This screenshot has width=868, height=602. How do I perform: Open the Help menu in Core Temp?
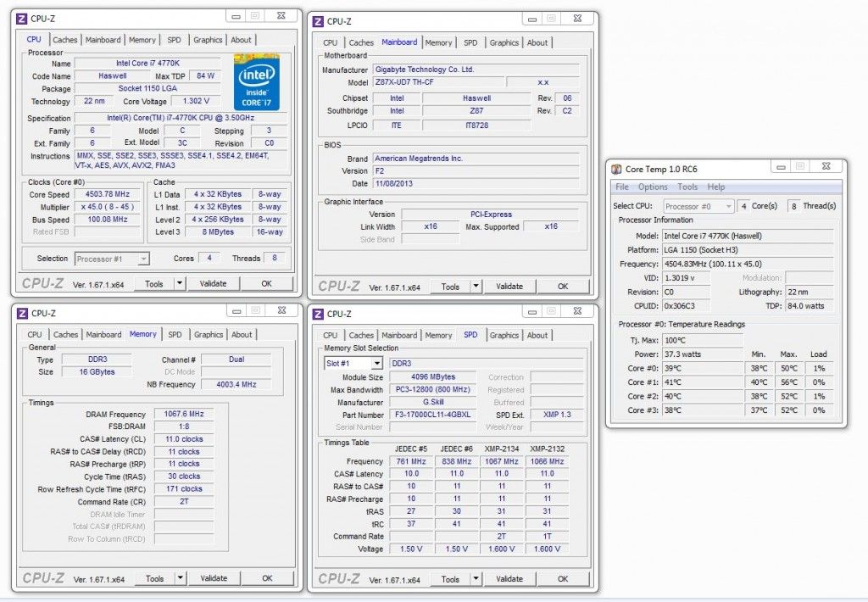pos(715,187)
